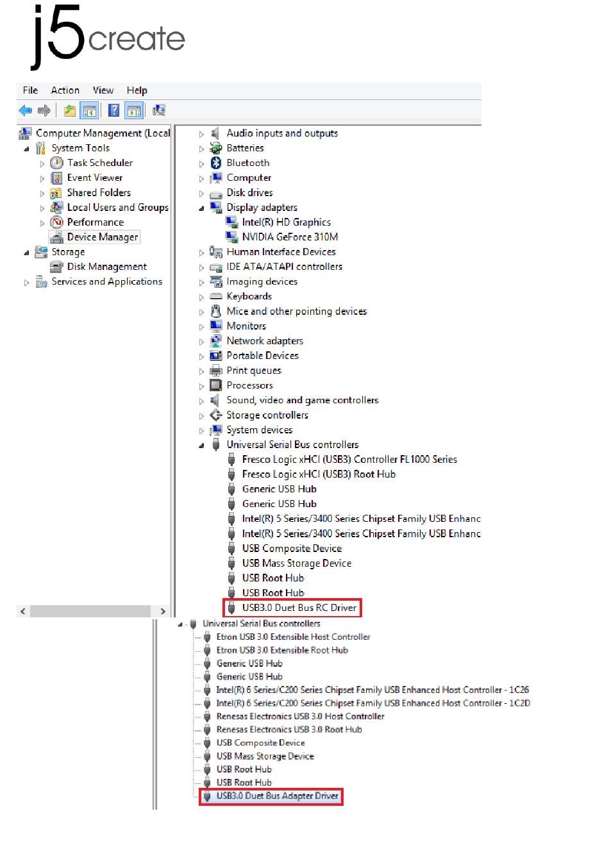Select Fresco Logic xHCI (USB3) Root Hub
Image resolution: width=609 pixels, height=868 pixels.
pos(319,474)
